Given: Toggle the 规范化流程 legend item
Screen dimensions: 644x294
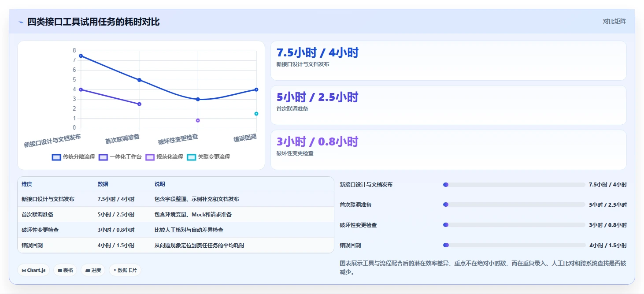Looking at the screenshot, I should pos(164,157).
